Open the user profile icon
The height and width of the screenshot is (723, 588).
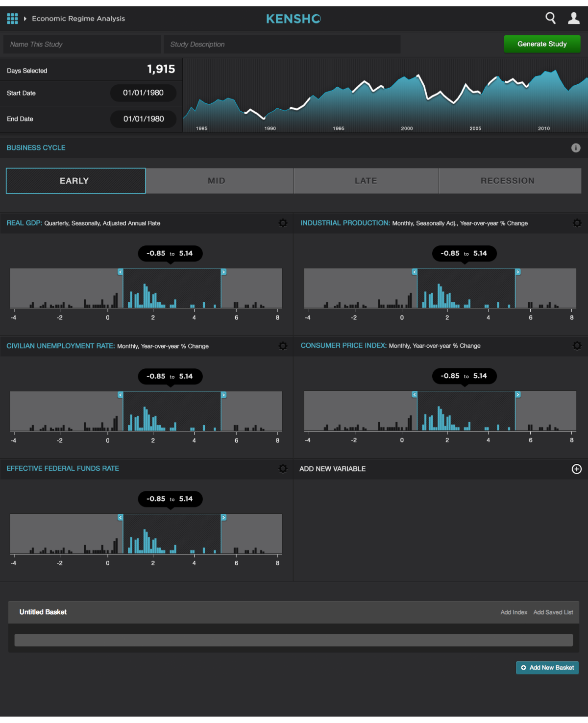tap(574, 18)
